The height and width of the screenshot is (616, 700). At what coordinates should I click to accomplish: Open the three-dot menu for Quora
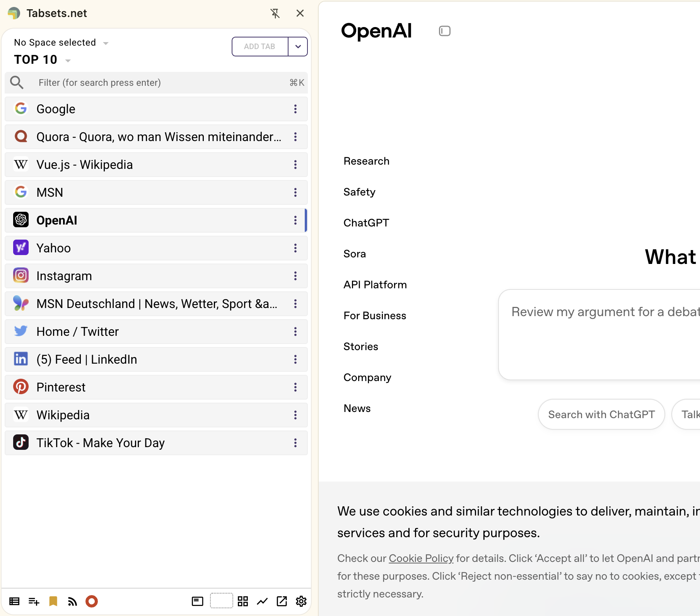(x=295, y=137)
